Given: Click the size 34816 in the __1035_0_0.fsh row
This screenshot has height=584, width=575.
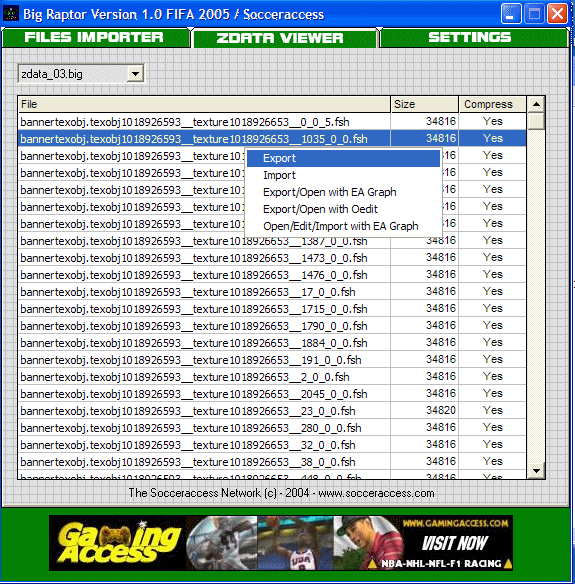Looking at the screenshot, I should pos(441,139).
